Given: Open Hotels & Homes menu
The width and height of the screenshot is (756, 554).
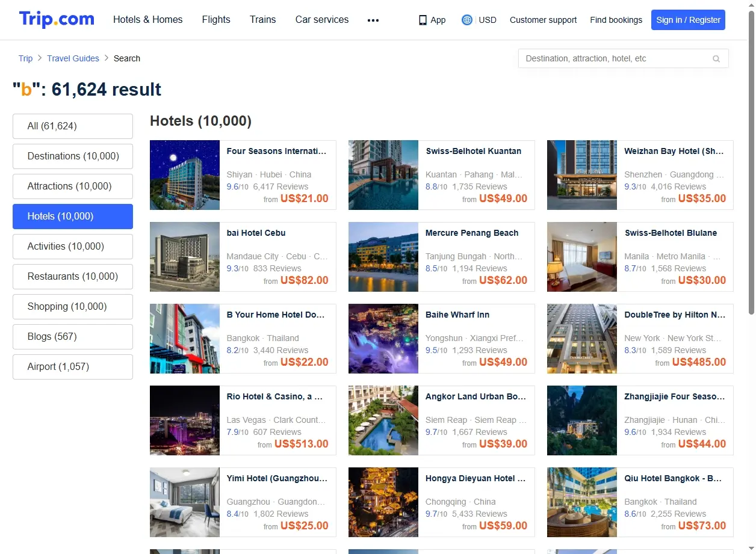Looking at the screenshot, I should pyautogui.click(x=148, y=20).
